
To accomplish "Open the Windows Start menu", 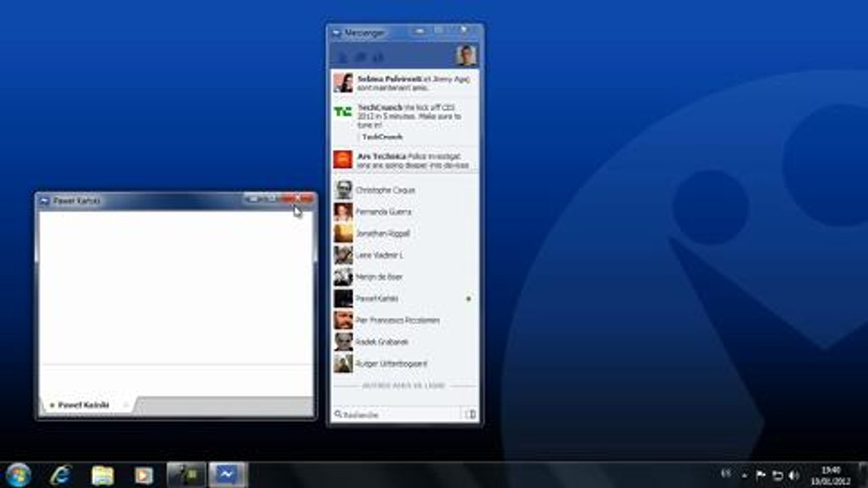I will point(18,474).
